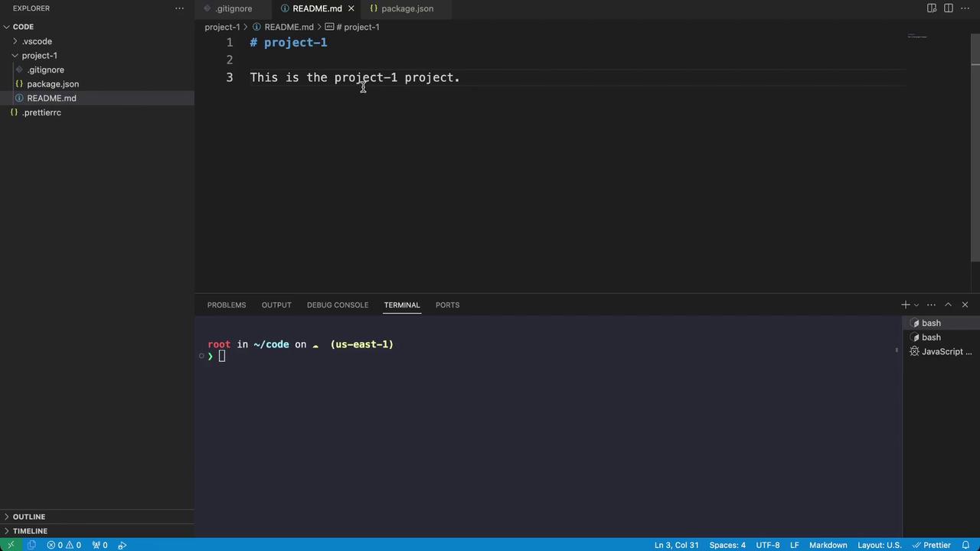Select the README.md editor tab
980x551 pixels.
(317, 8)
